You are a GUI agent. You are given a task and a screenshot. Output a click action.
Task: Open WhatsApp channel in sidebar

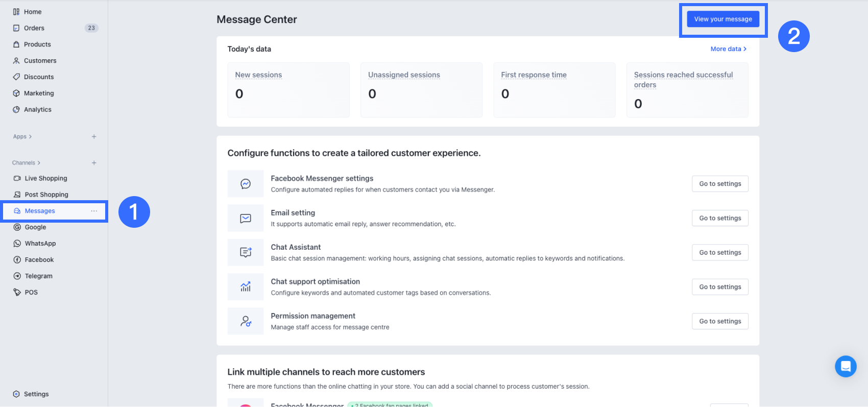40,244
